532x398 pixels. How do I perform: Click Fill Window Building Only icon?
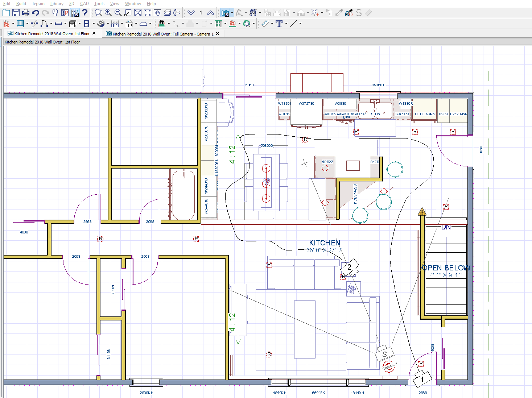(x=138, y=13)
